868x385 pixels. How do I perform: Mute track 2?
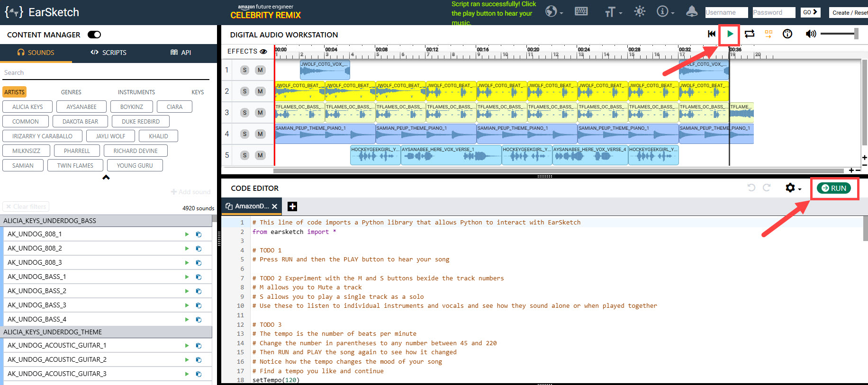(x=260, y=91)
